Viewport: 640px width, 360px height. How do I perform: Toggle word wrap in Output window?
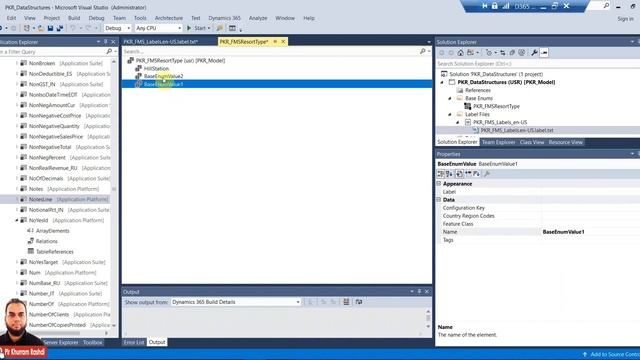pos(359,302)
